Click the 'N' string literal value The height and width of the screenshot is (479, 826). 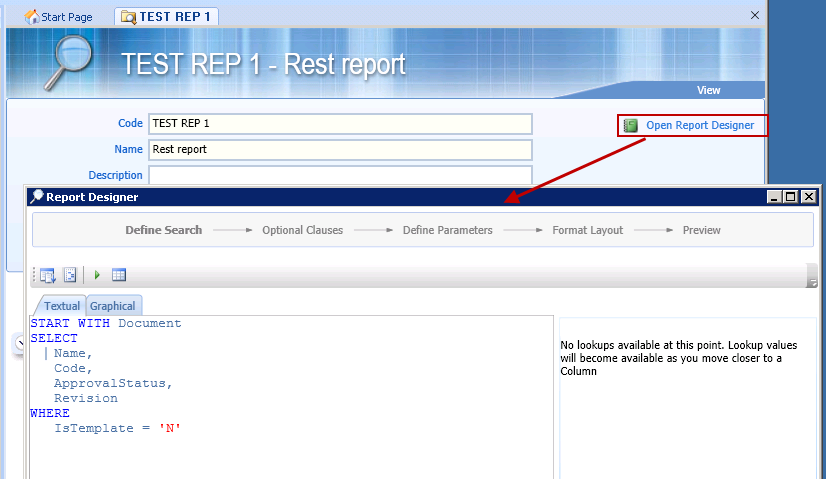click(x=170, y=428)
